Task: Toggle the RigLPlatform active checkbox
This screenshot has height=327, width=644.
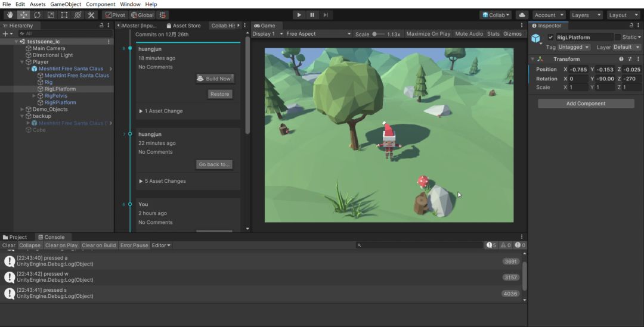Action: click(551, 38)
